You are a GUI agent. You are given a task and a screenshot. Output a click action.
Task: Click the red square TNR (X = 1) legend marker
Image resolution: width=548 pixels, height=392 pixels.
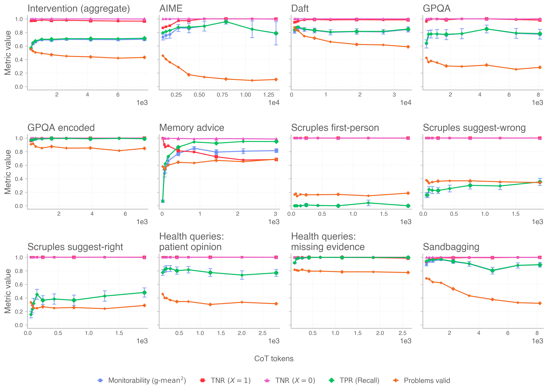203,380
